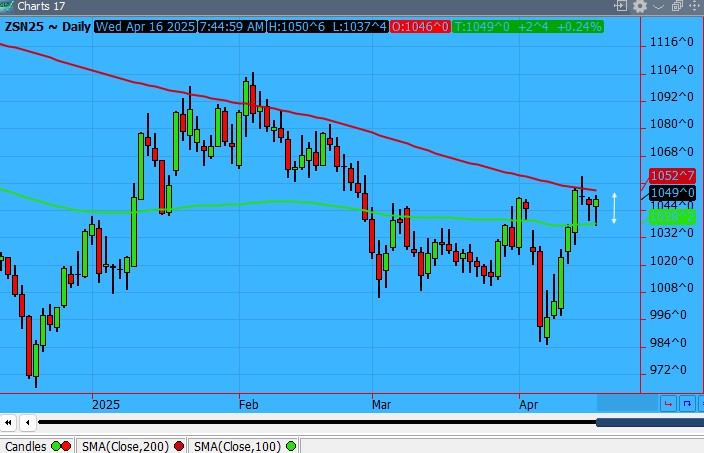Screen dimensions: 704x453
Task: Click the Mar label on time axis
Action: [x=381, y=405]
